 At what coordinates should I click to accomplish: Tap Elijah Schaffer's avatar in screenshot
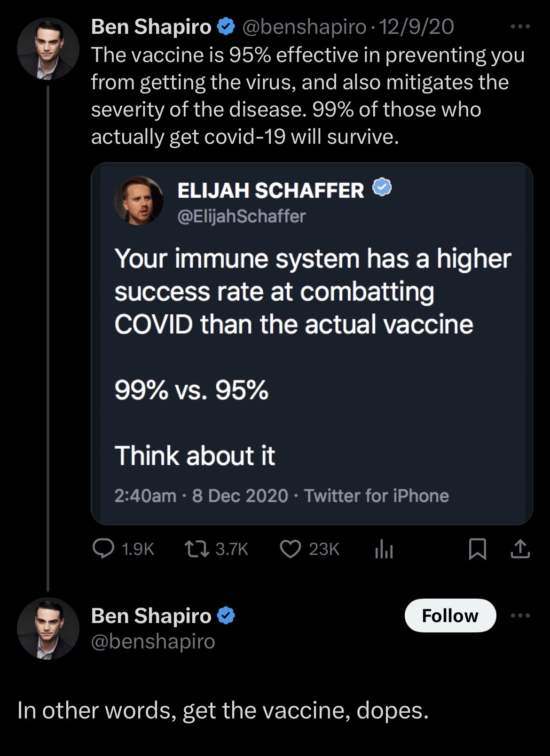click(139, 201)
